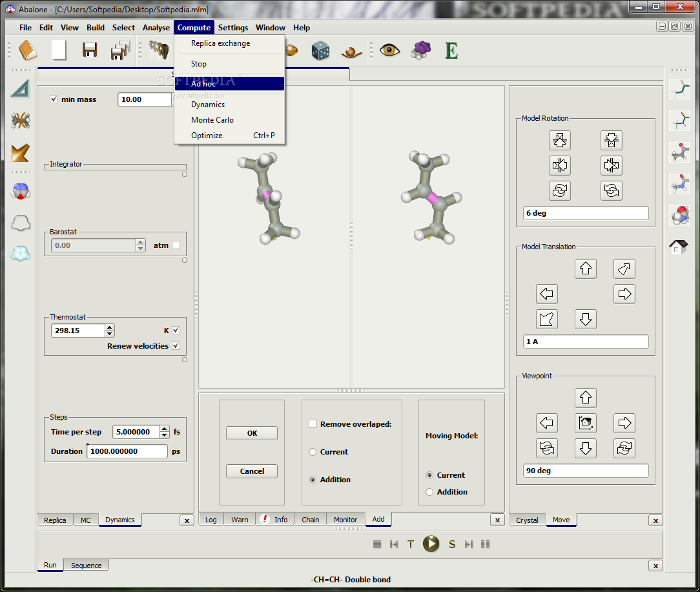Switch to the Crystal tab
The image size is (700, 592).
click(527, 520)
